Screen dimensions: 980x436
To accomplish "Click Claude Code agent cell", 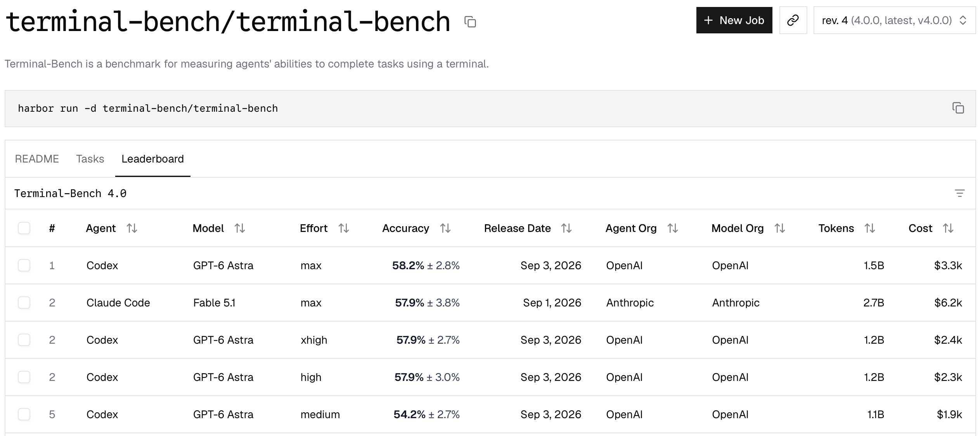I will [x=118, y=303].
